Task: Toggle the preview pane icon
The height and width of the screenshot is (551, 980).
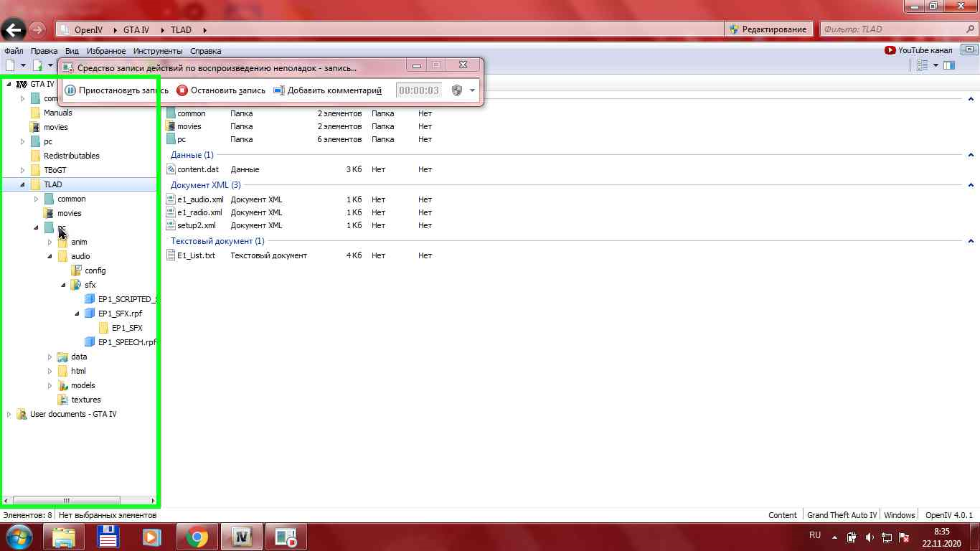Action: pos(949,65)
